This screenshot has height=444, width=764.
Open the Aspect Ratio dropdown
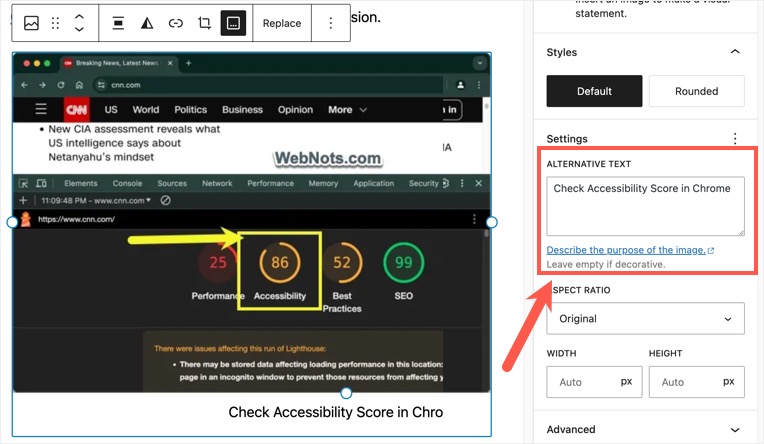click(x=645, y=318)
